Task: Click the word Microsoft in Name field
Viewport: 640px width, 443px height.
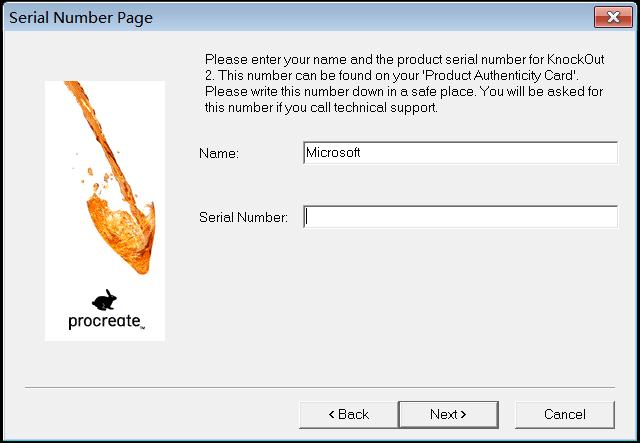Action: coord(333,152)
